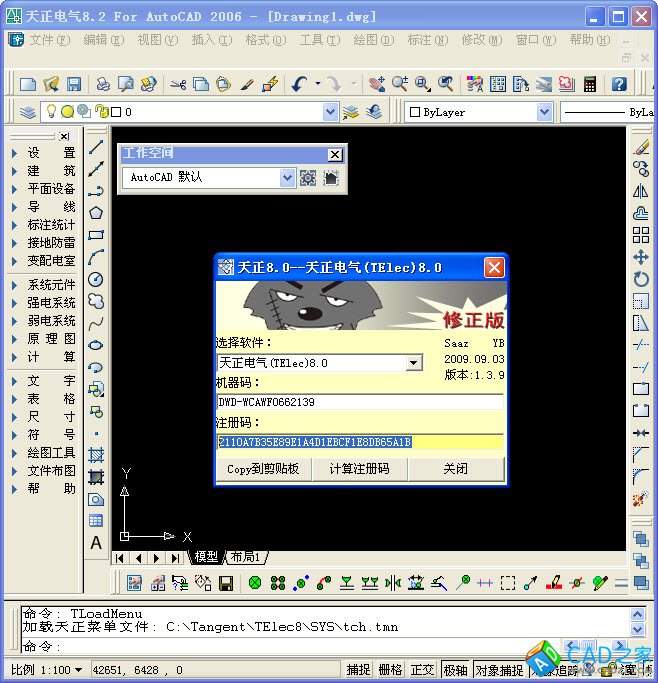Viewport: 658px width, 683px height.
Task: Click the Copy到剪贴板 button
Action: tap(263, 469)
